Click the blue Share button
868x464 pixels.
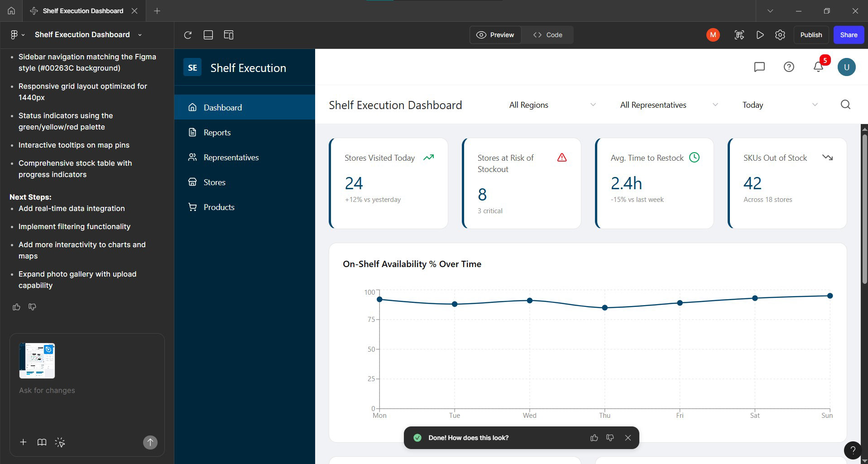point(849,35)
